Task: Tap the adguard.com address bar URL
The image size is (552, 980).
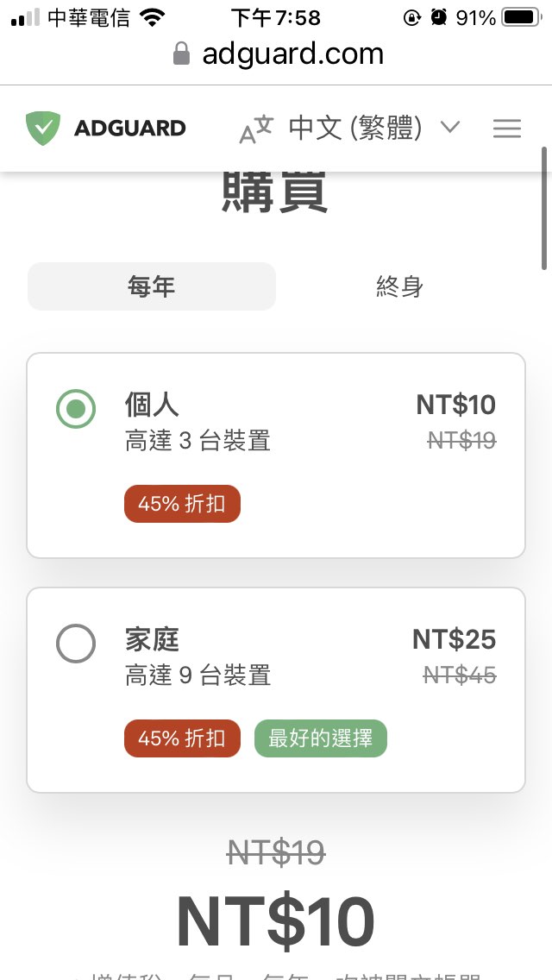Action: coord(292,54)
